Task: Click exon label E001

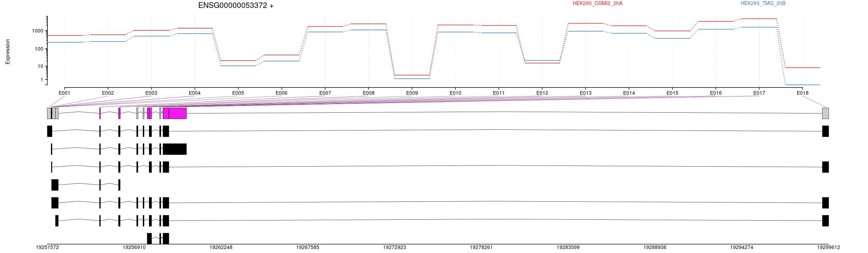Action: 64,93
